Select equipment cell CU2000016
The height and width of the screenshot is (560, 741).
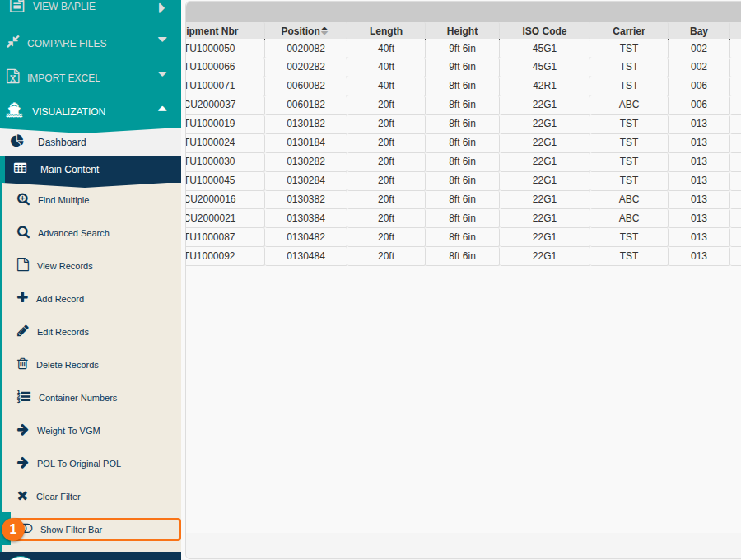point(225,199)
